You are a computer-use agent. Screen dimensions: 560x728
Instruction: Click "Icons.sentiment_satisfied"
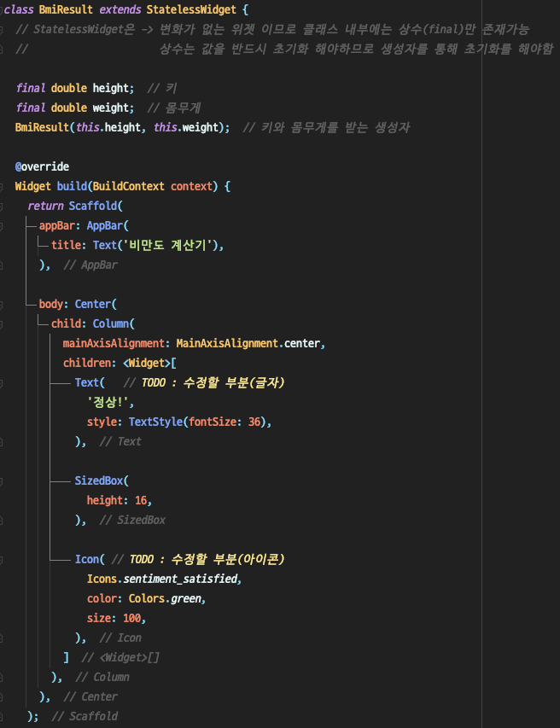[162, 579]
